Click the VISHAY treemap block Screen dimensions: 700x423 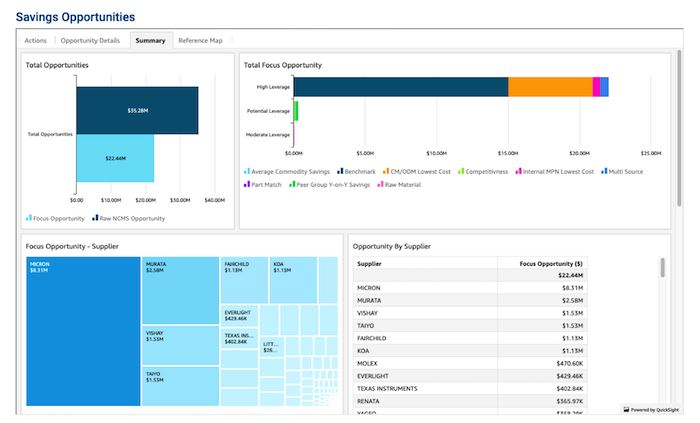[x=180, y=345]
